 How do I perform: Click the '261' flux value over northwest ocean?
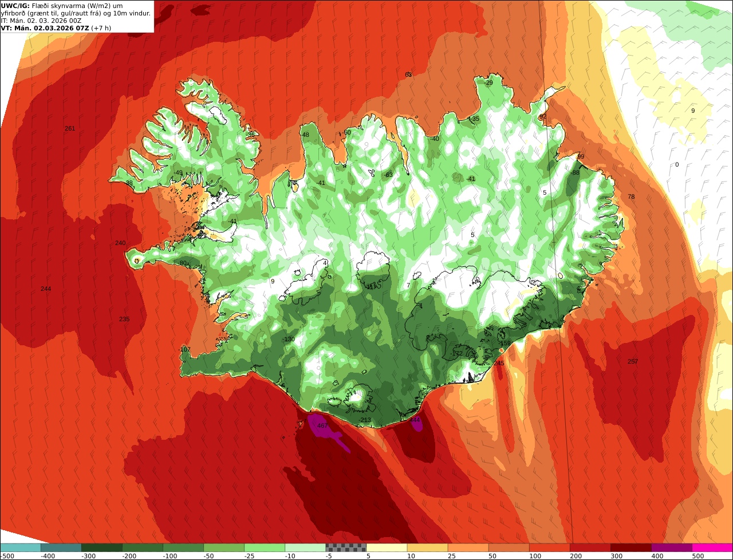(70, 128)
